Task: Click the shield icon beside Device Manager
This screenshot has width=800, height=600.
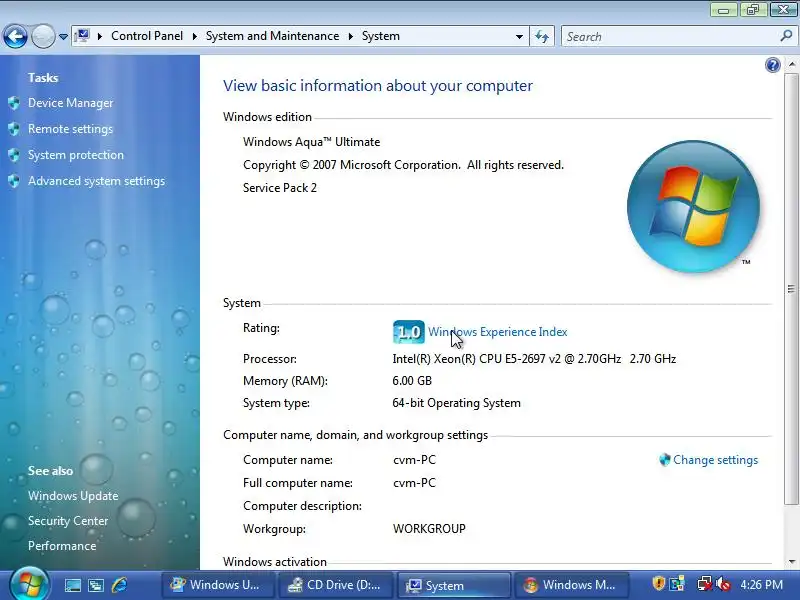Action: point(14,103)
